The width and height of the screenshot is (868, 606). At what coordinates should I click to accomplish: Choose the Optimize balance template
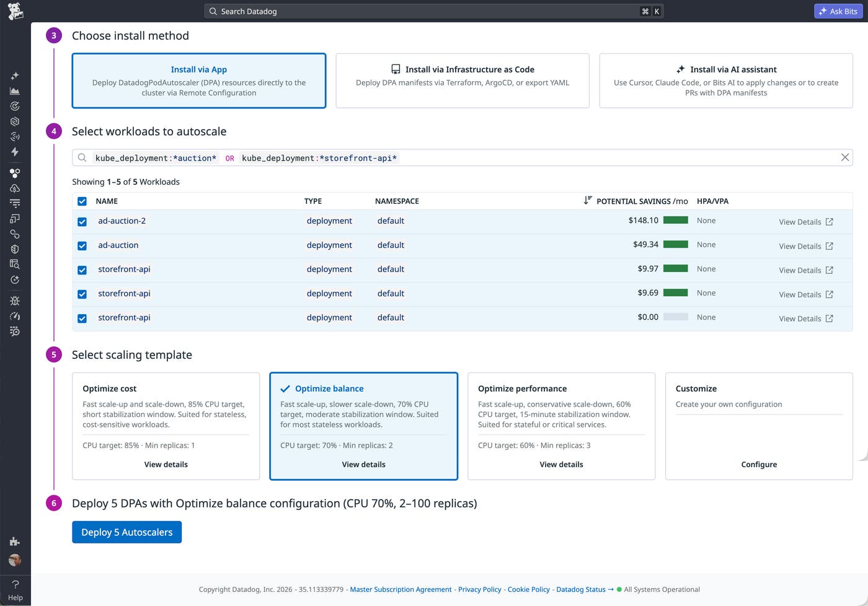[x=363, y=426]
